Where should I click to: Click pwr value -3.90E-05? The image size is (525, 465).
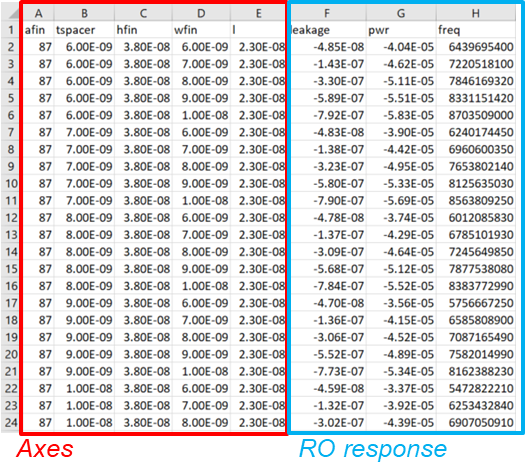point(401,132)
